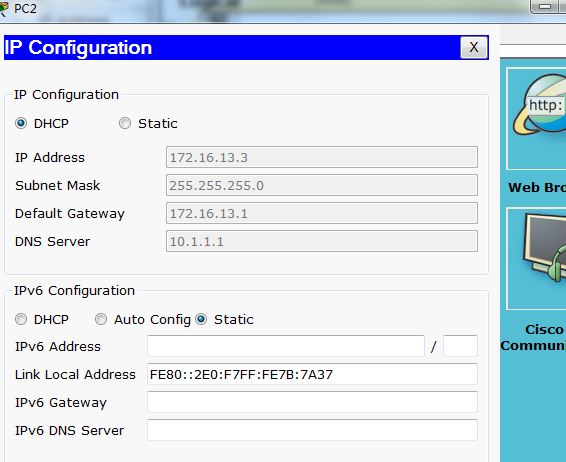Click the Subnet Mask label
Screen dimensions: 566x462
coord(58,186)
